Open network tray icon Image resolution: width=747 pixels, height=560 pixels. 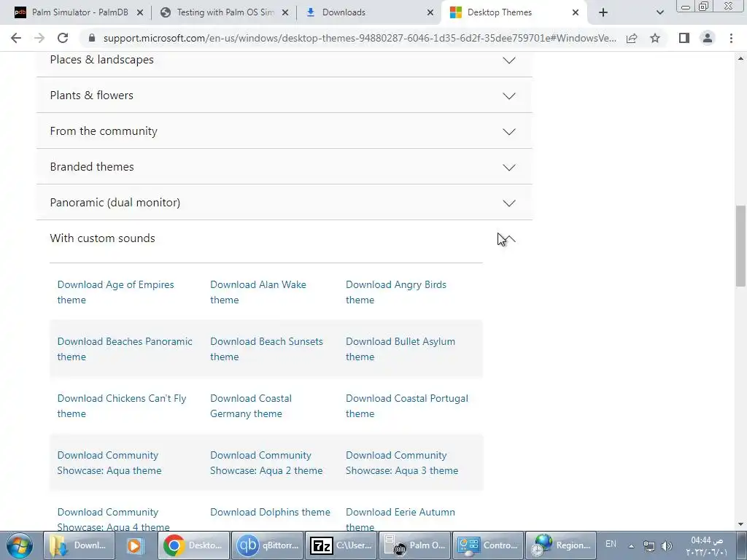[x=649, y=546]
